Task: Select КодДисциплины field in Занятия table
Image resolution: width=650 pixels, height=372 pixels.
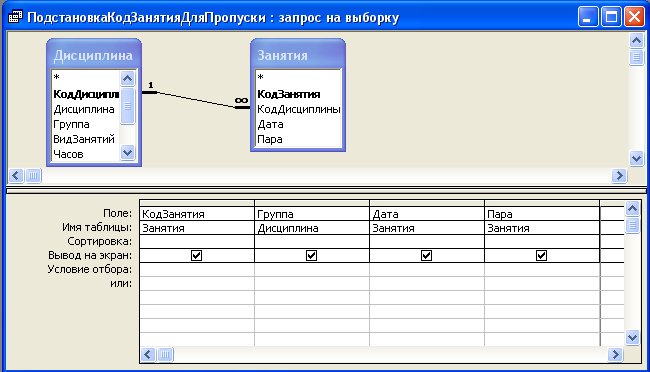Action: (298, 109)
